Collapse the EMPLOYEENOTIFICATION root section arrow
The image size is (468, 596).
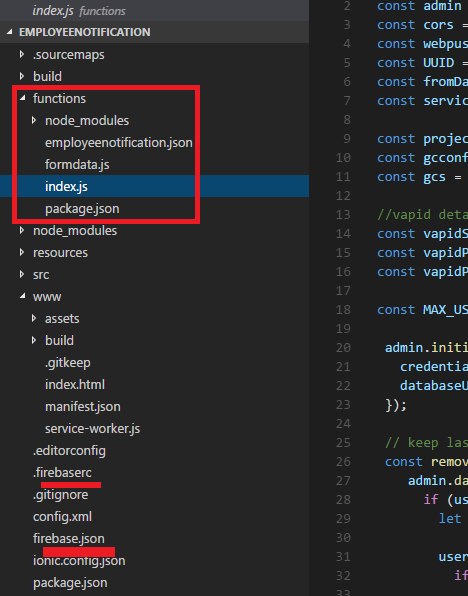click(10, 32)
